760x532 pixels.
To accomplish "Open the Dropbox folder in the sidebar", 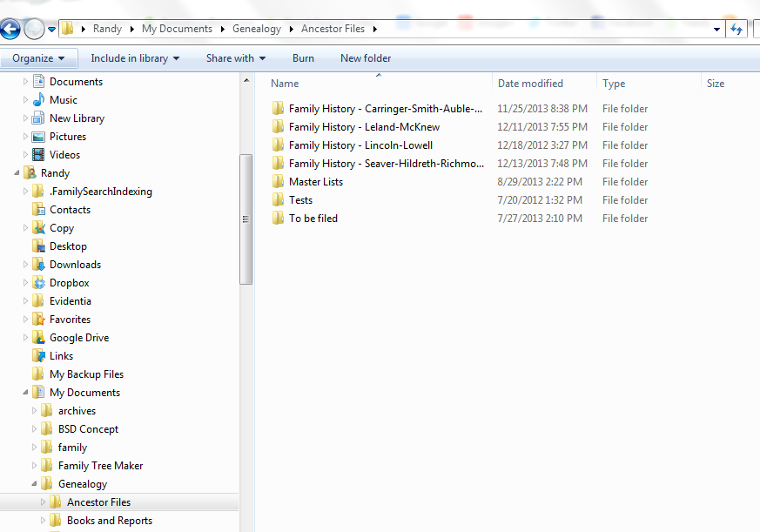I will [42, 282].
